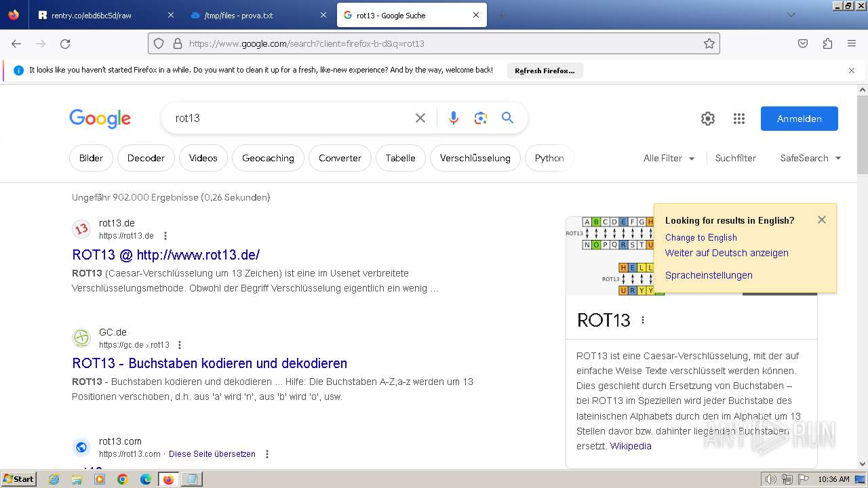The image size is (868, 488).
Task: Click the ROT13 alphabet table thumbnail
Action: tap(610, 256)
